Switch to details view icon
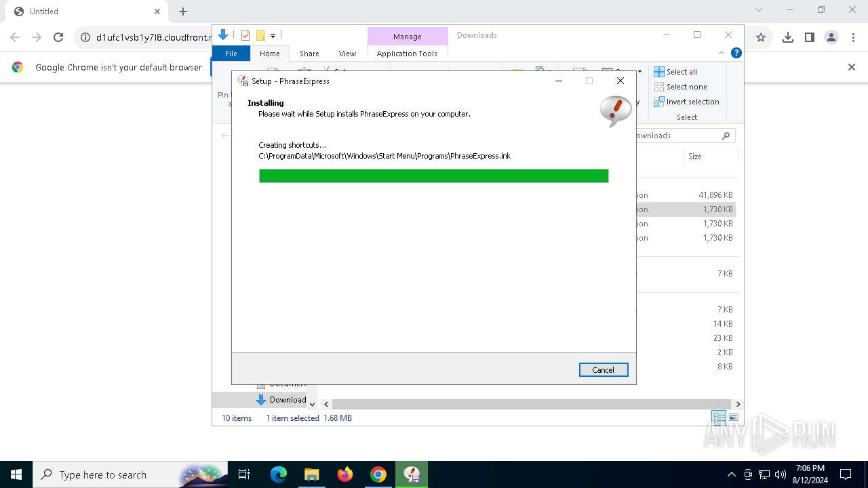 (x=719, y=418)
